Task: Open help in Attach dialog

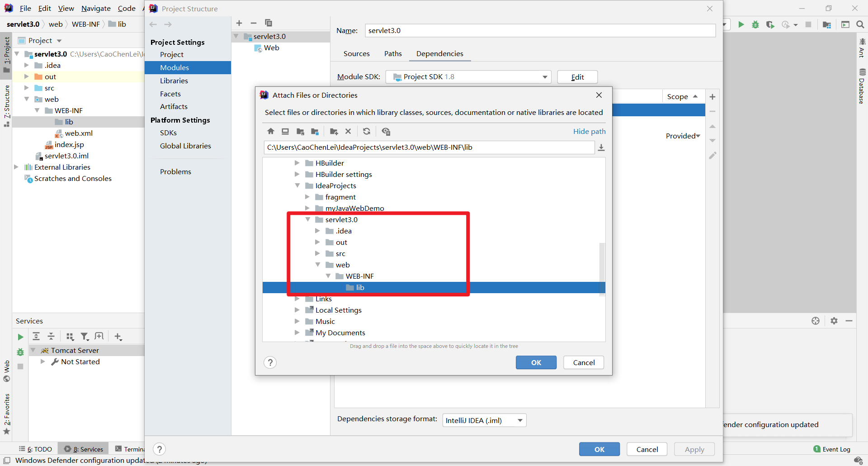Action: (270, 362)
